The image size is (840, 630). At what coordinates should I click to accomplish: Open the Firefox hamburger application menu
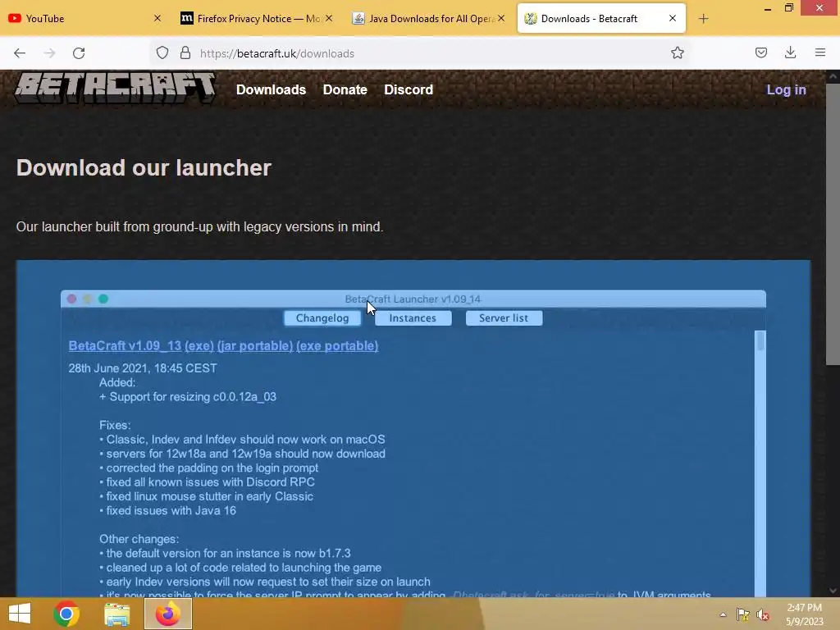pyautogui.click(x=820, y=52)
